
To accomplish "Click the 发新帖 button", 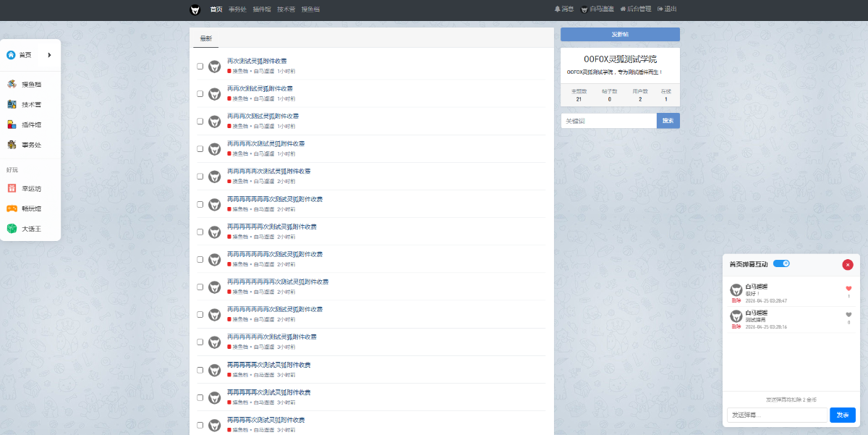I will tap(620, 34).
